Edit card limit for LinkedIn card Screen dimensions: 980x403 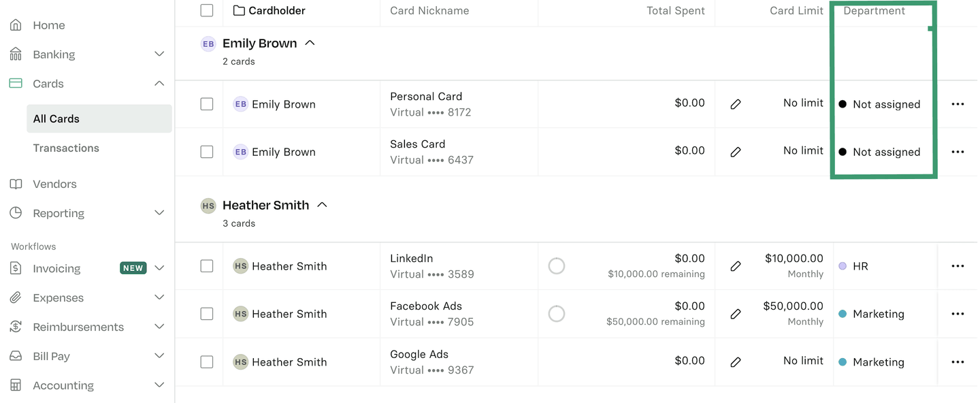coord(736,266)
